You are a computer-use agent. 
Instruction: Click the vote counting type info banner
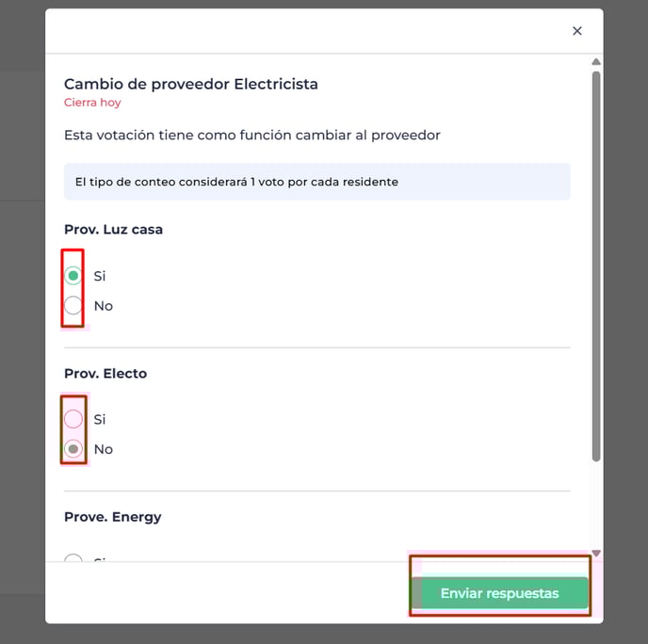(317, 182)
